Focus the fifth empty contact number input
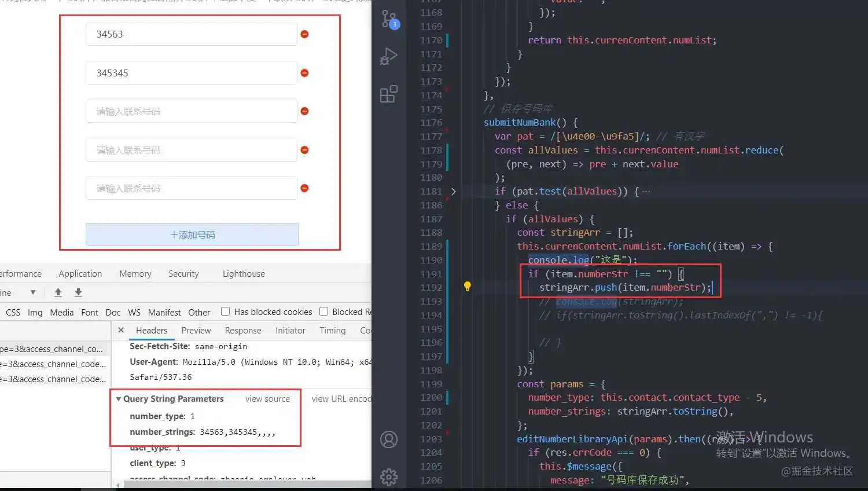The width and height of the screenshot is (868, 491). (192, 188)
